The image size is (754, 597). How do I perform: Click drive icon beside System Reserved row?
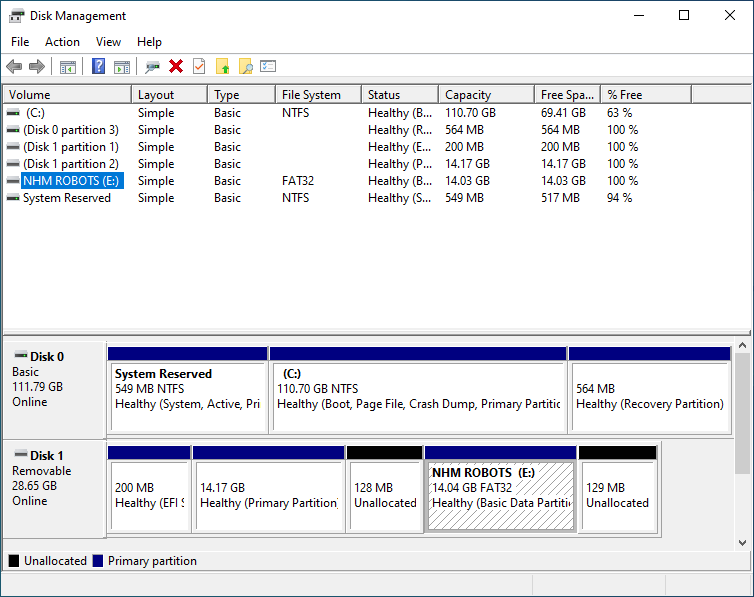pos(13,198)
